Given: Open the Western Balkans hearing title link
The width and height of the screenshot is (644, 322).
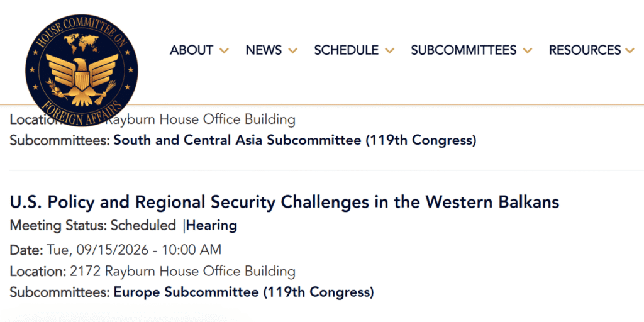Looking at the screenshot, I should tap(284, 202).
